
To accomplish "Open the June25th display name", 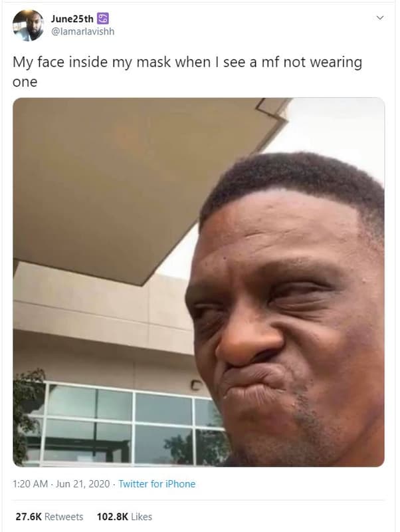I will coord(72,19).
